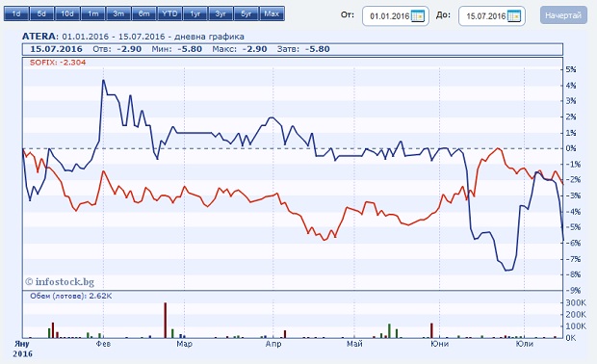Click the Начертай draw button
The height and width of the screenshot is (364, 597).
click(563, 15)
